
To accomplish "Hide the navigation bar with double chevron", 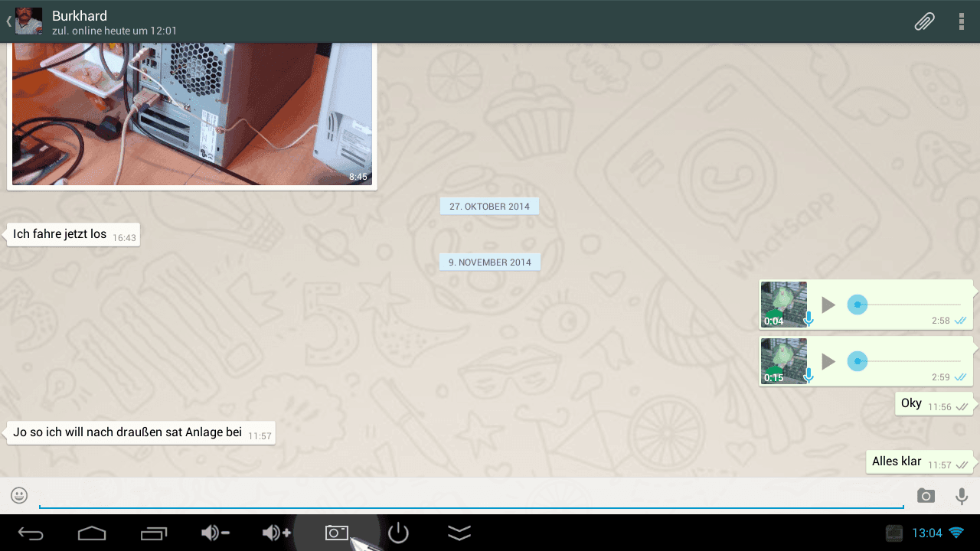I will tap(459, 533).
